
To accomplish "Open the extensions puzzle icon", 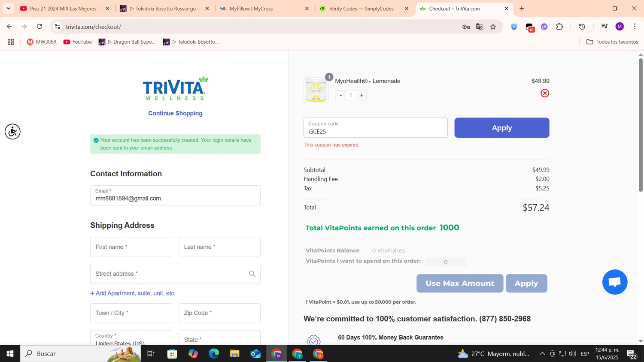I will coord(559,27).
